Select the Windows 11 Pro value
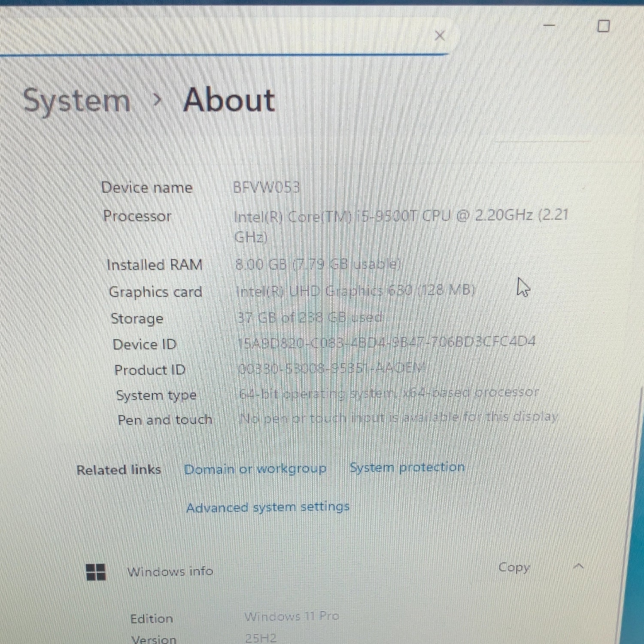644x644 pixels. coord(292,617)
